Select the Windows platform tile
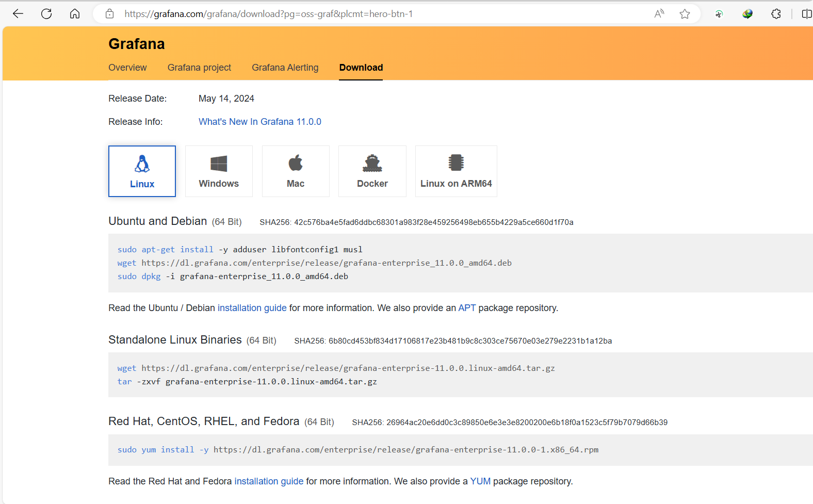 point(219,171)
